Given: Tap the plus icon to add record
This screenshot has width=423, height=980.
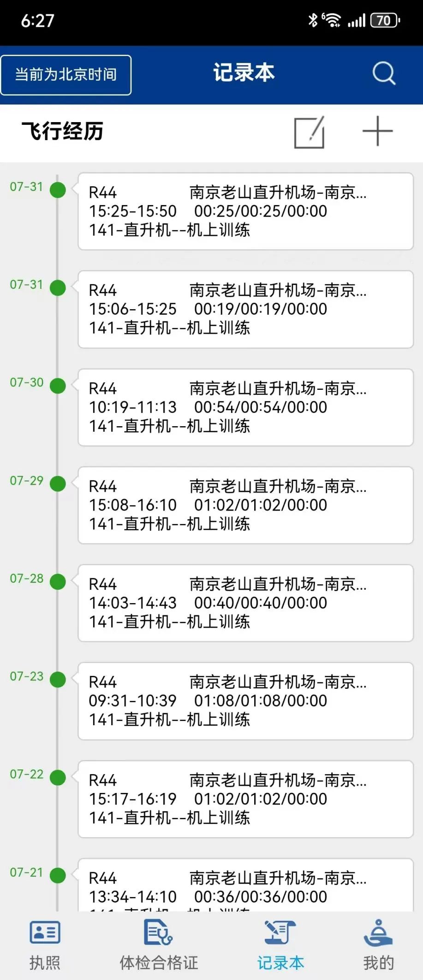Looking at the screenshot, I should [x=377, y=131].
